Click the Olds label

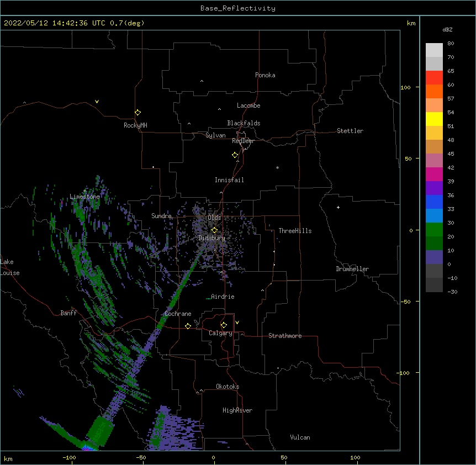[214, 218]
